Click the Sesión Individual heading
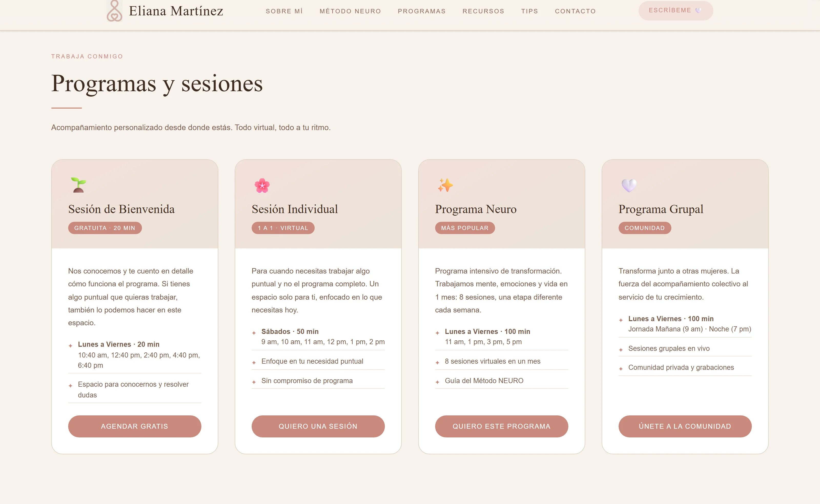 pyautogui.click(x=295, y=209)
